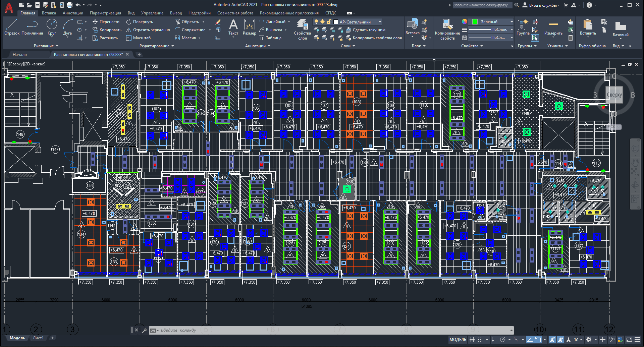Image resolution: width=644 pixels, height=347 pixels.
Task: Click the eraser delete icon
Action: click(218, 22)
